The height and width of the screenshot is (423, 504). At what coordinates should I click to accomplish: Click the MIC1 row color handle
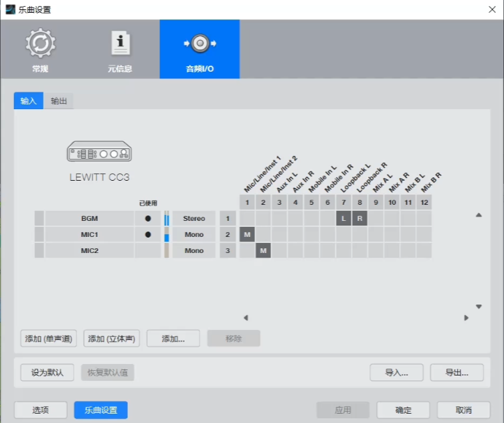coord(39,235)
